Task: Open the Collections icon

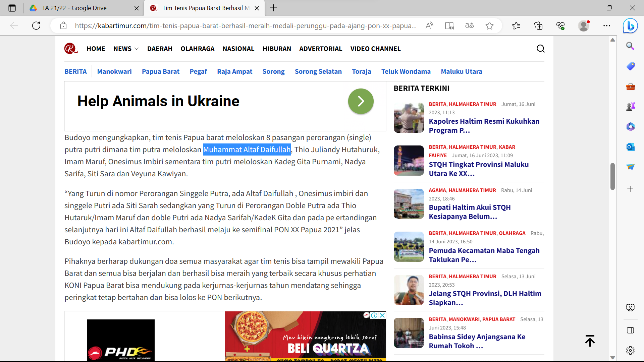Action: 538,25
